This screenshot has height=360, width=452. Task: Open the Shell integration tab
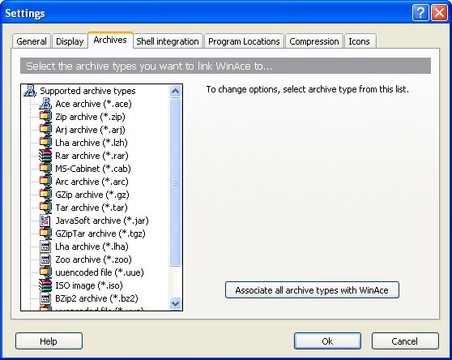coord(168,41)
